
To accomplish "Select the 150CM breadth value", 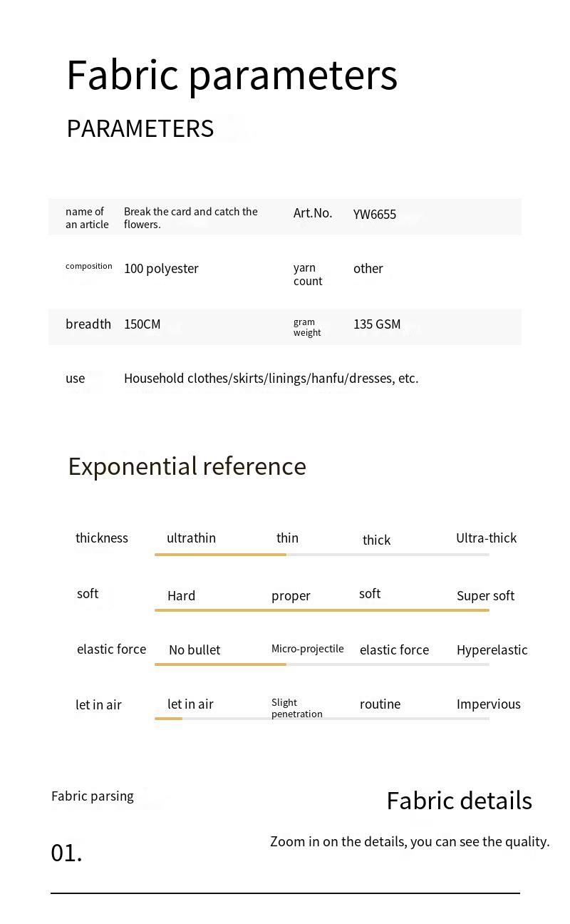I will click(142, 324).
